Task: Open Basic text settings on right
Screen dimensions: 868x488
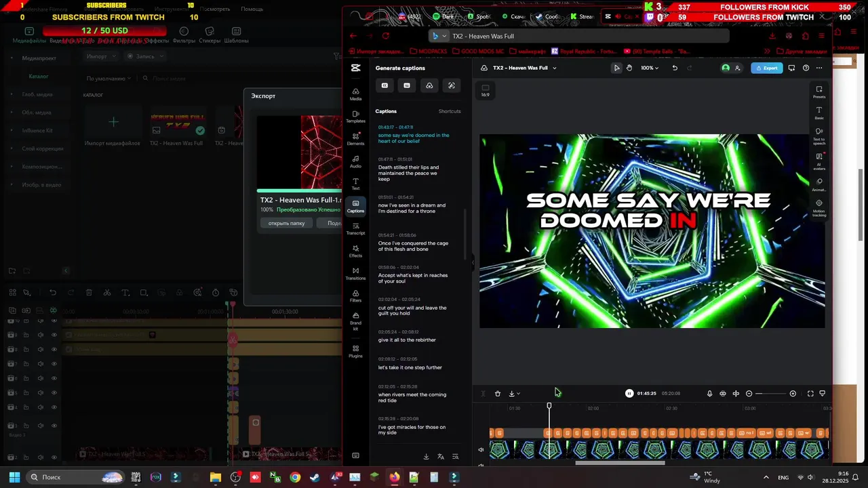Action: pos(819,113)
